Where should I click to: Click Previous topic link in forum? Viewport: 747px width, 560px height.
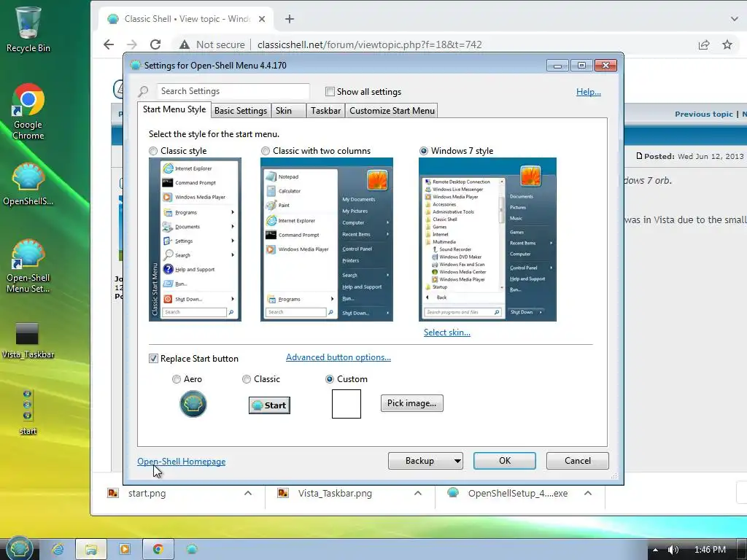point(704,114)
